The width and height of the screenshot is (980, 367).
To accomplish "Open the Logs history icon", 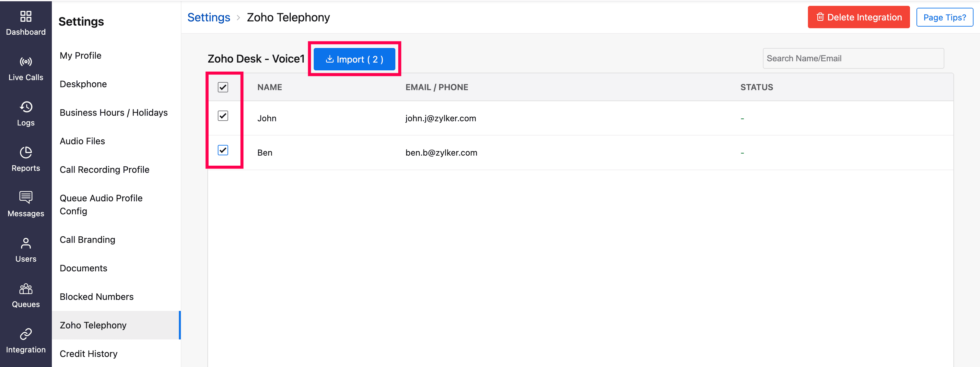I will [x=26, y=107].
